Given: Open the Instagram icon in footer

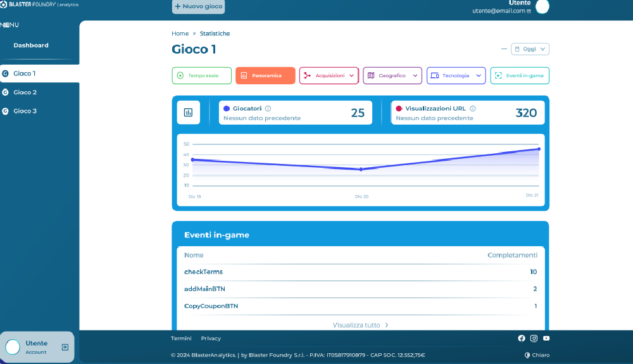Looking at the screenshot, I should [534, 338].
